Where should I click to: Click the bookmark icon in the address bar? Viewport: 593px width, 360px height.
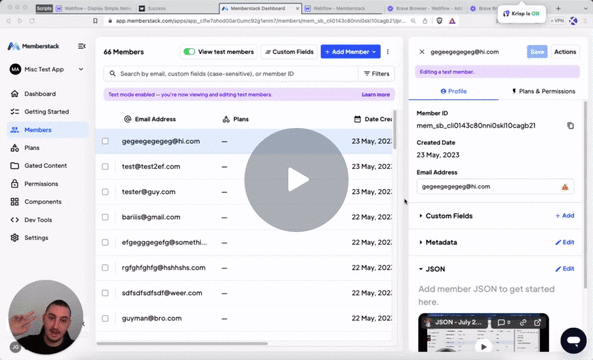click(95, 21)
